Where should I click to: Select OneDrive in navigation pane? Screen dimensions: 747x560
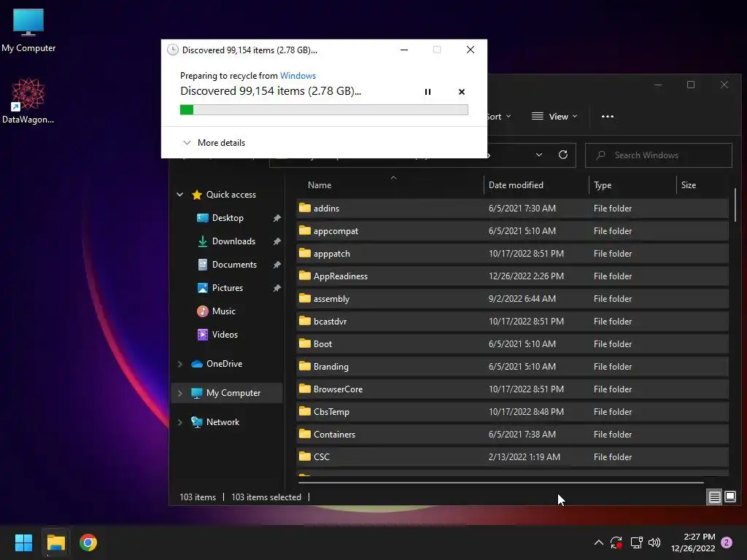click(224, 364)
